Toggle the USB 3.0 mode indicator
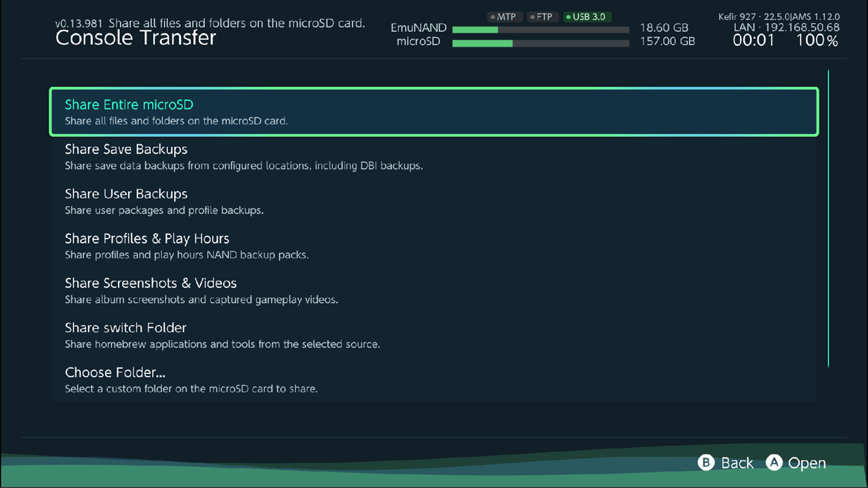 (587, 17)
